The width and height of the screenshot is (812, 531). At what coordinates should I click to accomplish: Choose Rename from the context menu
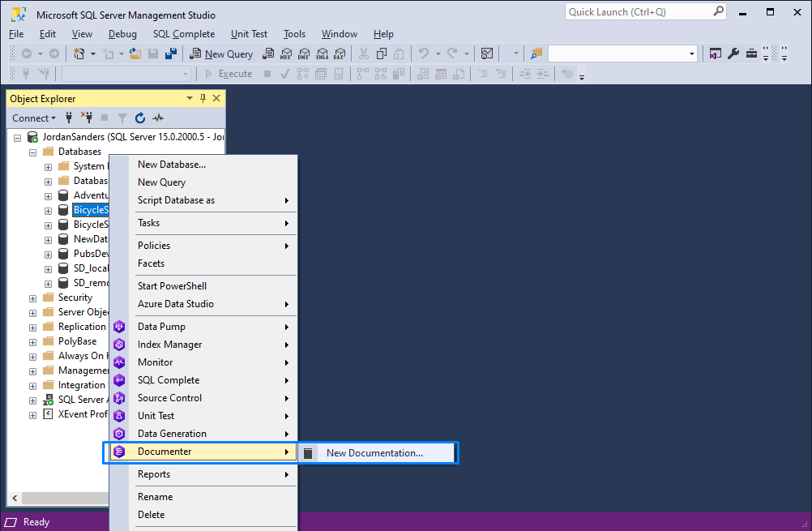point(203,497)
